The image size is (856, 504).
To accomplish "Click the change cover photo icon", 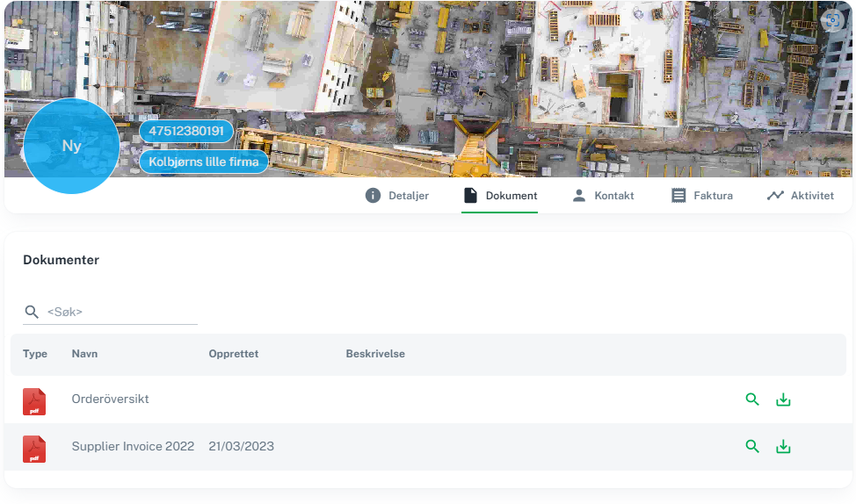I will (x=832, y=21).
